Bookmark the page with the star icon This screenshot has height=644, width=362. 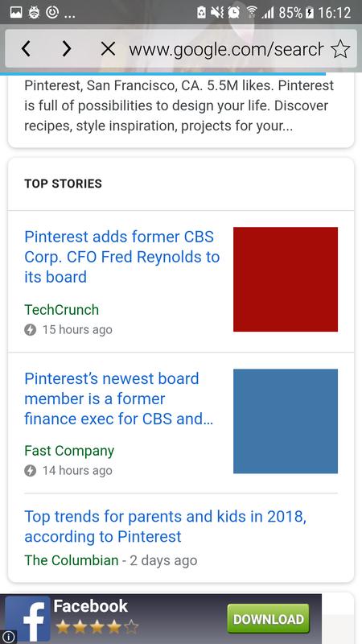coord(340,49)
